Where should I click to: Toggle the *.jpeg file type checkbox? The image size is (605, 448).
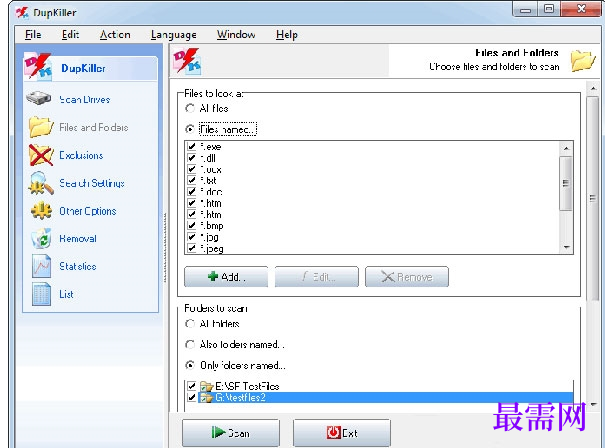tap(191, 248)
